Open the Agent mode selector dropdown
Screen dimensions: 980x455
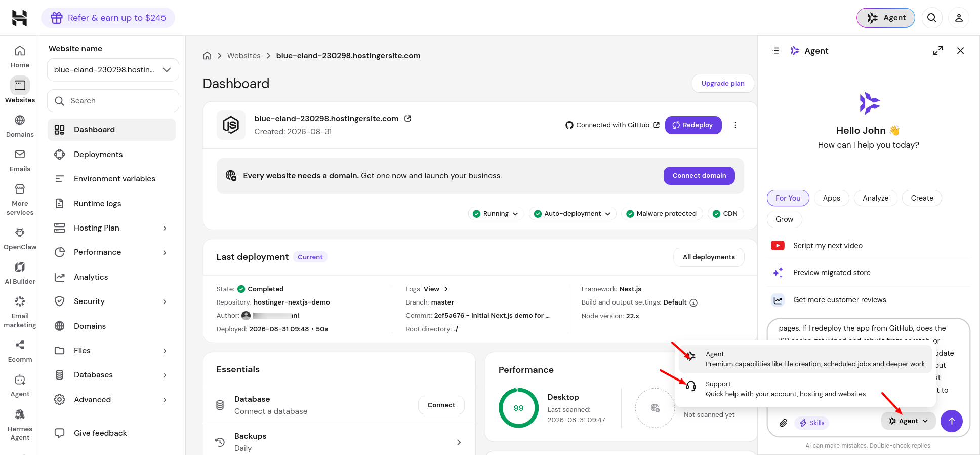tap(909, 421)
